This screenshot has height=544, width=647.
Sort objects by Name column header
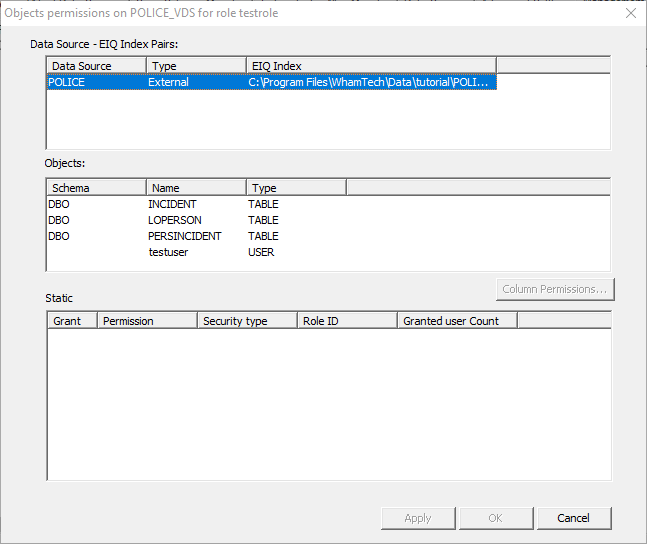196,188
